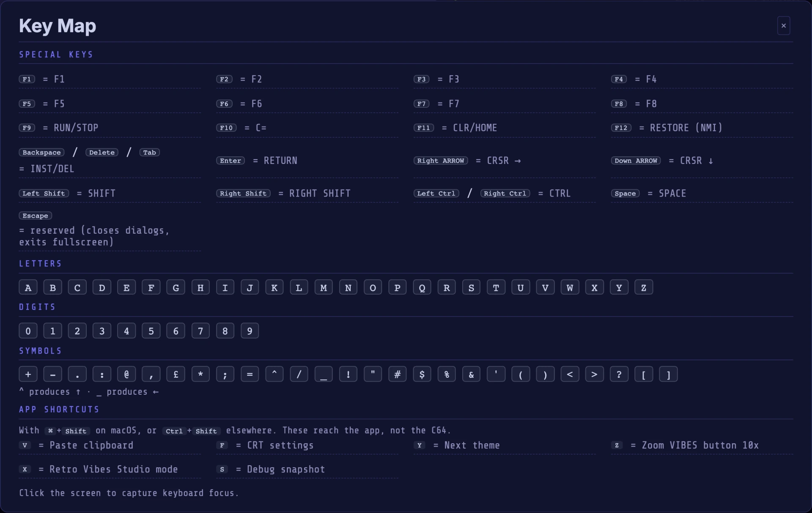The height and width of the screenshot is (513, 812).
Task: Click the Escape key badge
Action: (36, 216)
